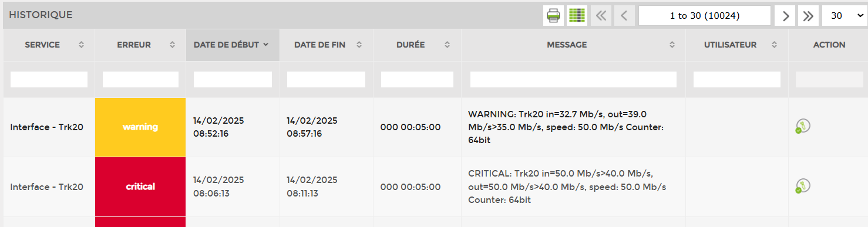This screenshot has width=868, height=227.
Task: Click action icon on the warning row
Action: click(803, 126)
